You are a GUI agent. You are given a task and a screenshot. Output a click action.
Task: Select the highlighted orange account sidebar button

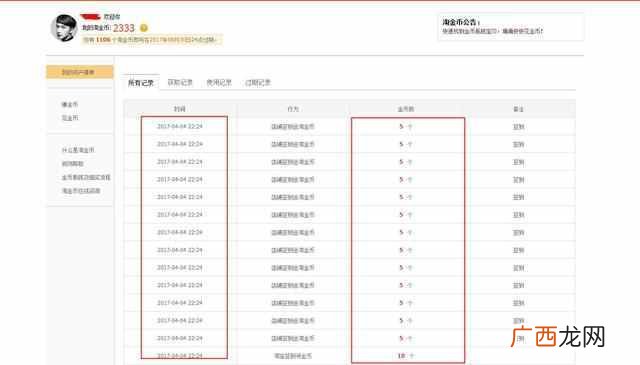click(x=80, y=72)
